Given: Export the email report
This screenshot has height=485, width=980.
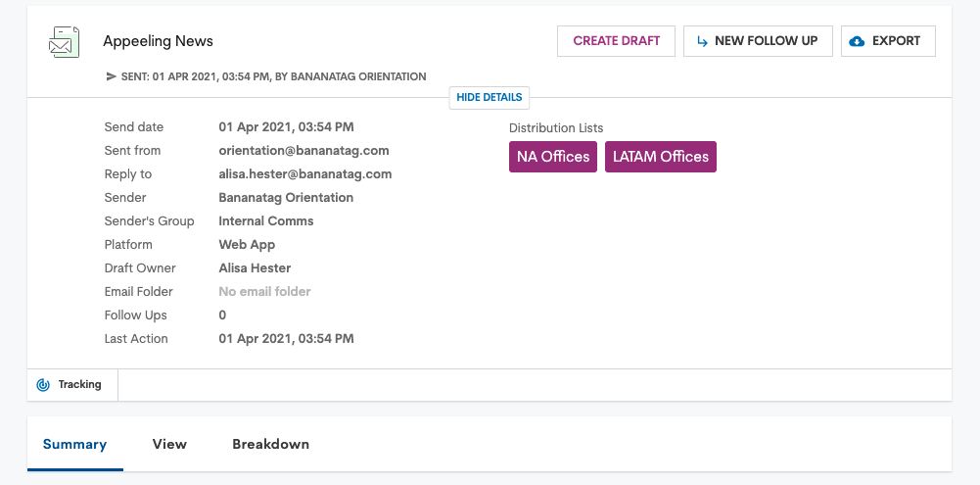Looking at the screenshot, I should [x=888, y=41].
